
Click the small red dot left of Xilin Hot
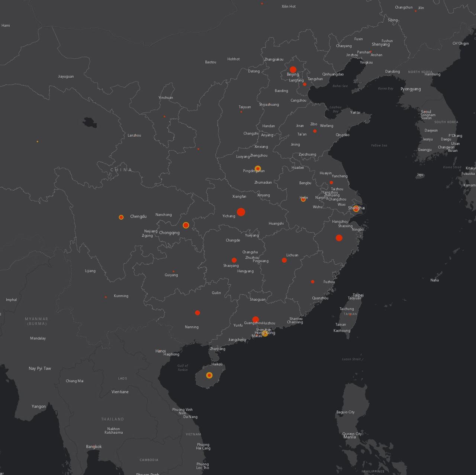[x=262, y=3]
